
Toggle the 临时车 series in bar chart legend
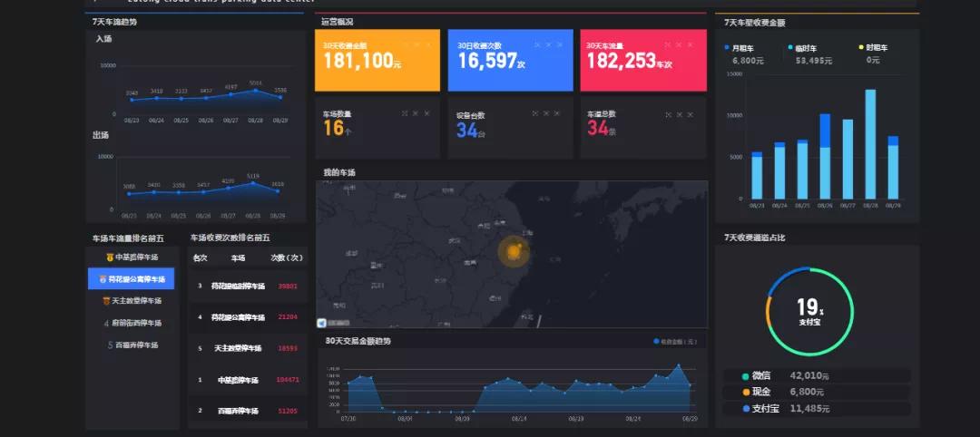pos(790,47)
